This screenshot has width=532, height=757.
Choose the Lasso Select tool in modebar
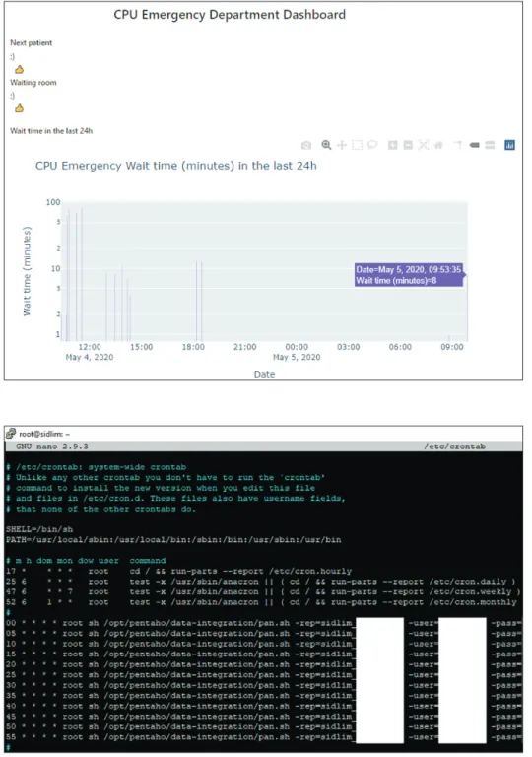point(372,145)
